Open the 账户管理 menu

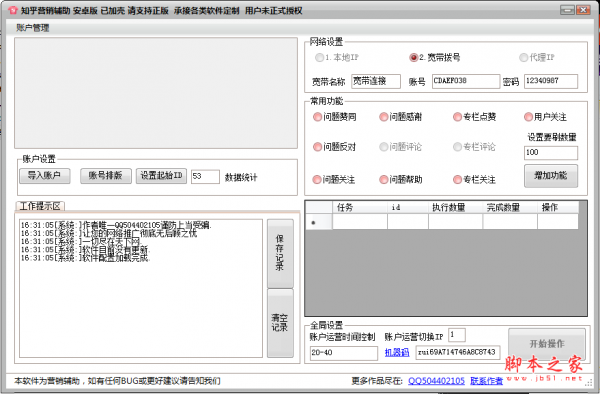[x=33, y=28]
